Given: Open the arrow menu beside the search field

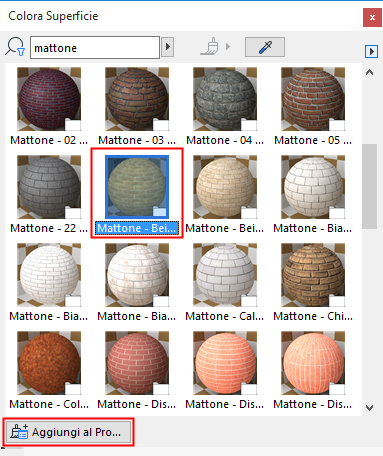Looking at the screenshot, I should (168, 47).
